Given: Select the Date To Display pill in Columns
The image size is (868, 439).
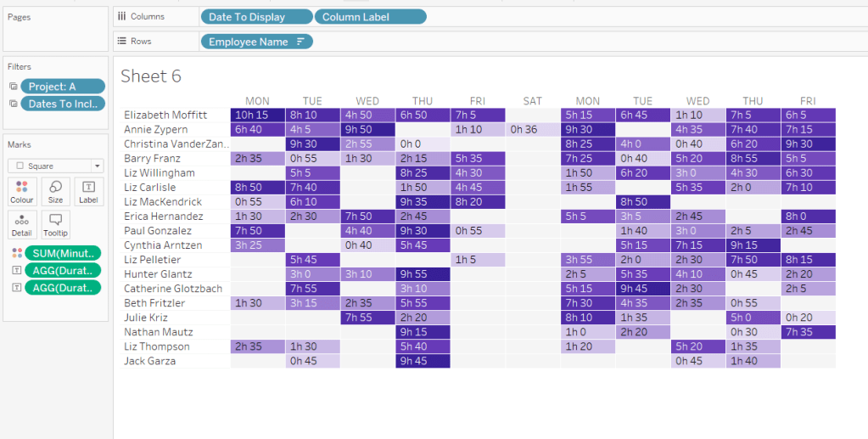Looking at the screenshot, I should 255,17.
